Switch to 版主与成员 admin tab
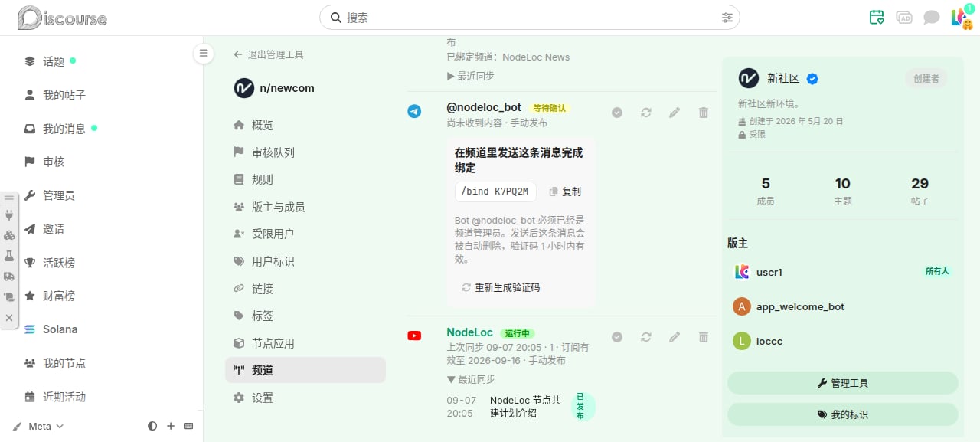Viewport: 980px width, 442px height. (x=305, y=207)
